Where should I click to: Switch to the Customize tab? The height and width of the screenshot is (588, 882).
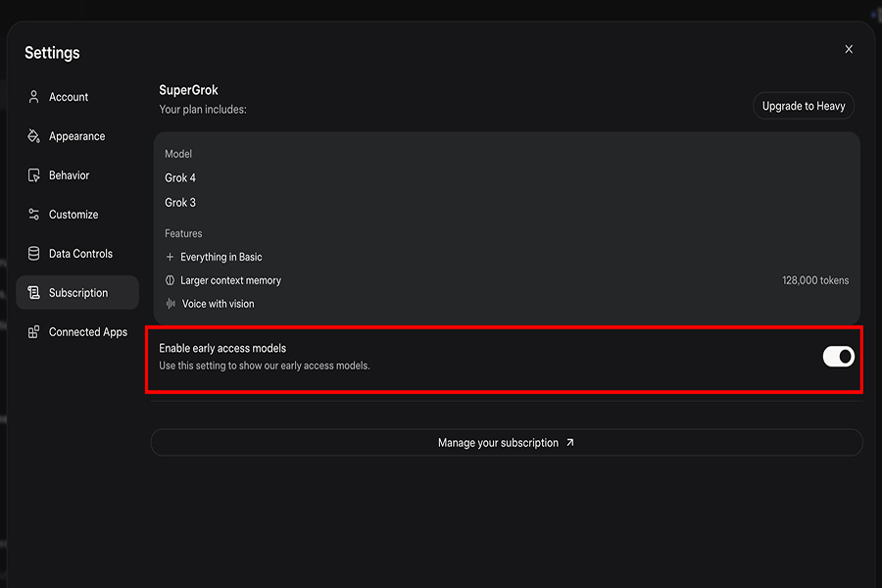pos(77,215)
